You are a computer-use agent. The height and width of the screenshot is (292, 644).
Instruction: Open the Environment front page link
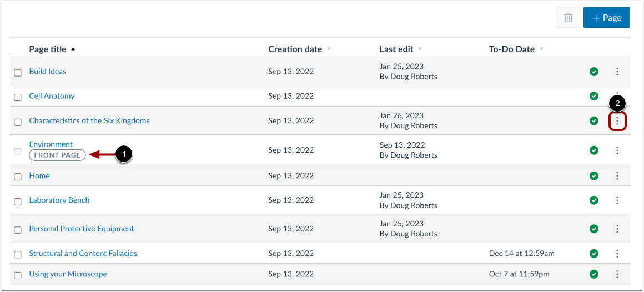coord(51,144)
